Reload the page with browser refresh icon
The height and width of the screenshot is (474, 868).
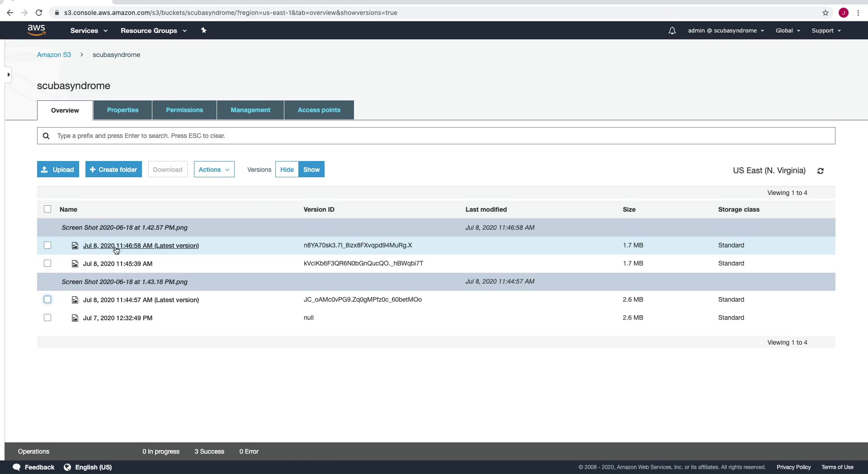coord(39,13)
